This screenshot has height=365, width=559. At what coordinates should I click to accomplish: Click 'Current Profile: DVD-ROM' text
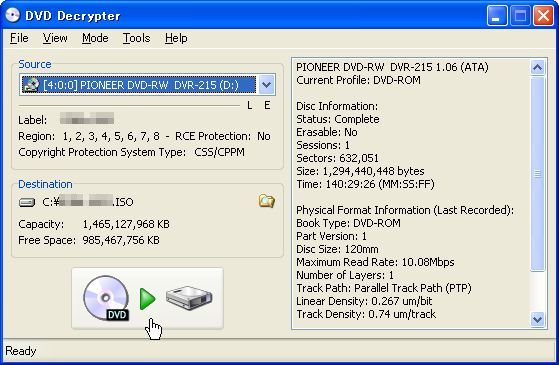(358, 80)
